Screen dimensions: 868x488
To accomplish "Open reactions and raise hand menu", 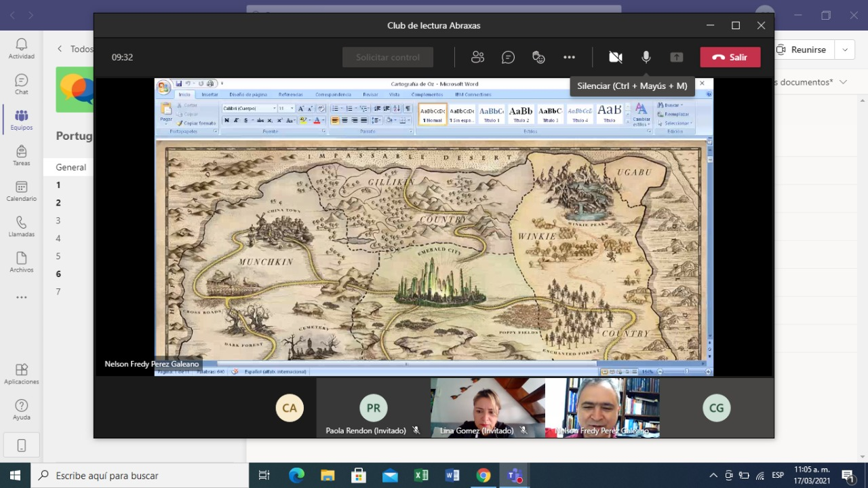I will [x=538, y=57].
